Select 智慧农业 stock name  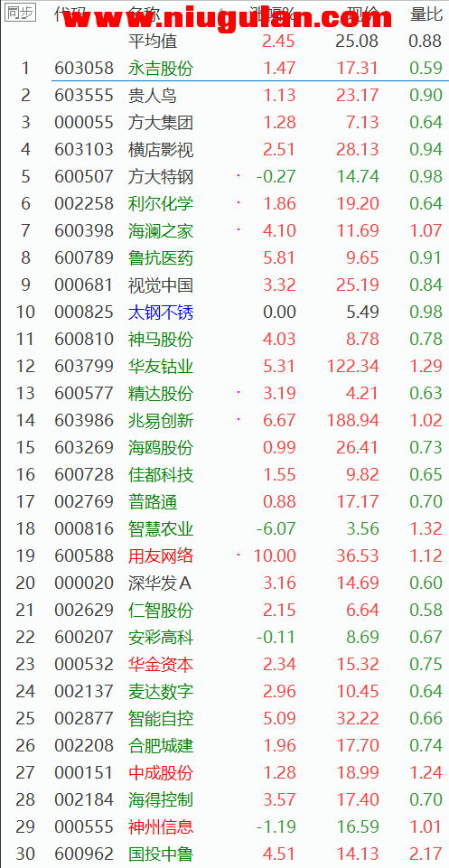[161, 529]
